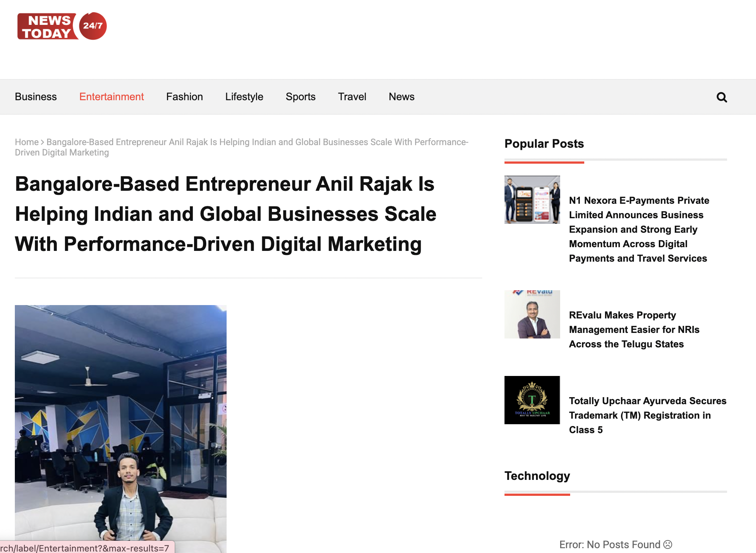This screenshot has height=553, width=756.
Task: Click the Home breadcrumb link
Action: [x=27, y=142]
